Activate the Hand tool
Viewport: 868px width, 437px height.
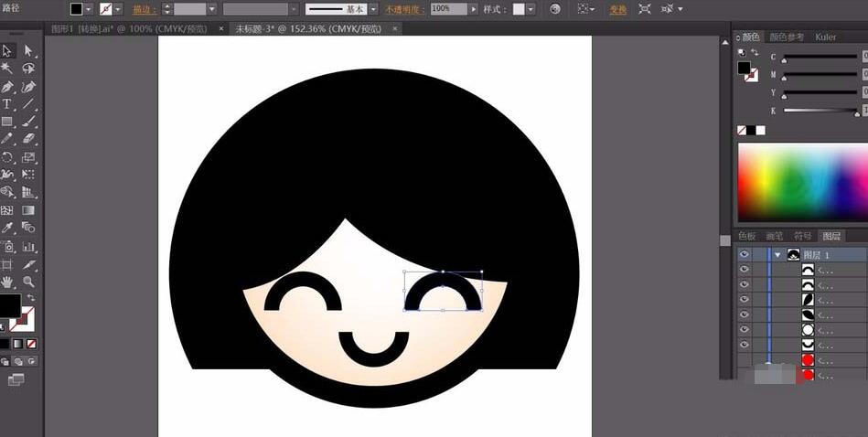(x=7, y=282)
